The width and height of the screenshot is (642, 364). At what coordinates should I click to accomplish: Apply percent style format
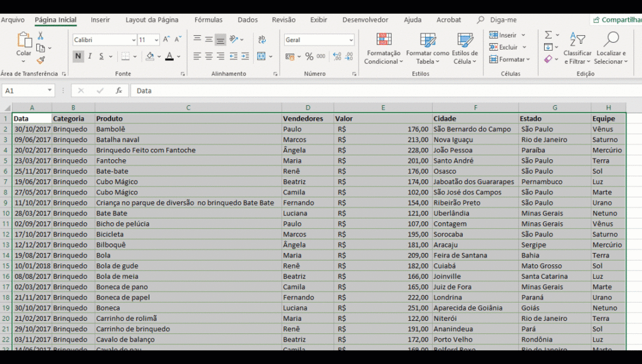(x=309, y=56)
